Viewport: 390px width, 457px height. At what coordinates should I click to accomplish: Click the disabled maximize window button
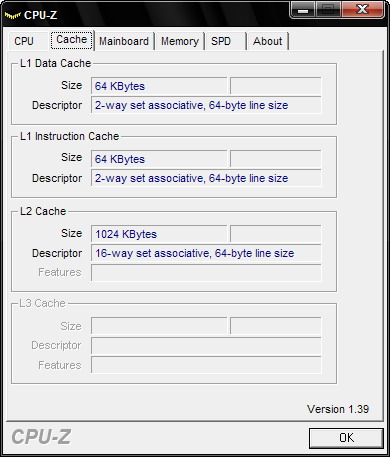328,9
